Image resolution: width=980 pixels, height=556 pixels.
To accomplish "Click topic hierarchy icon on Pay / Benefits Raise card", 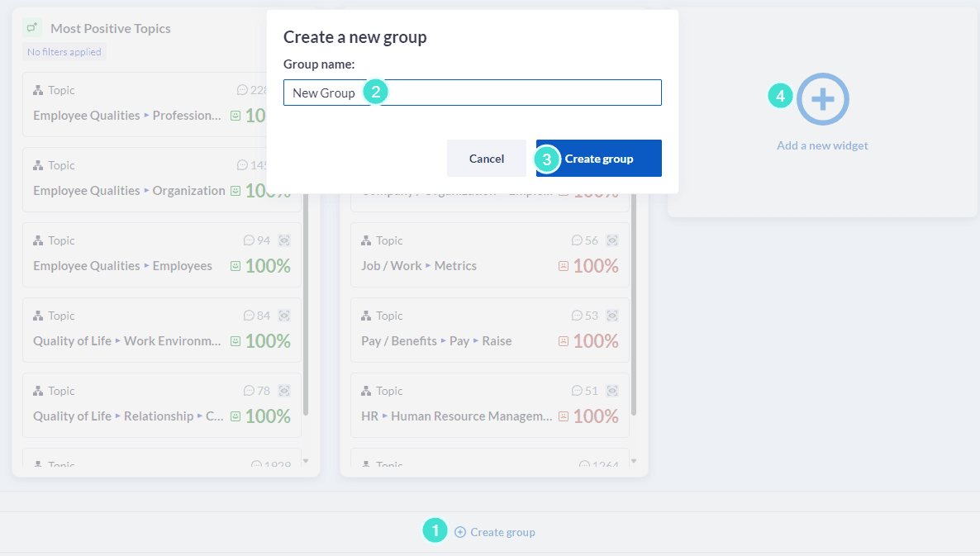I will pos(366,316).
